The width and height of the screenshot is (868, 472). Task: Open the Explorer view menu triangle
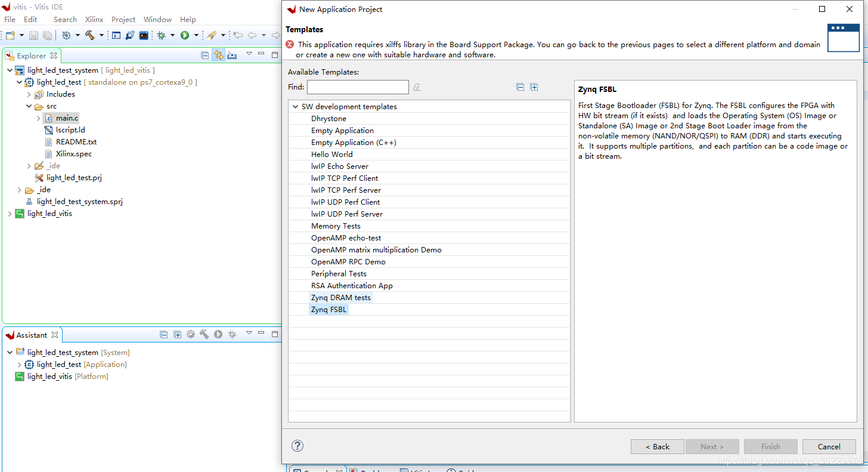(249, 54)
